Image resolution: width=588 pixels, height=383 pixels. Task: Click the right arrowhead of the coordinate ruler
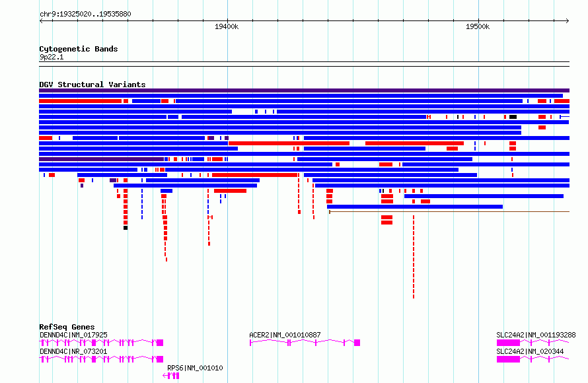coord(568,21)
